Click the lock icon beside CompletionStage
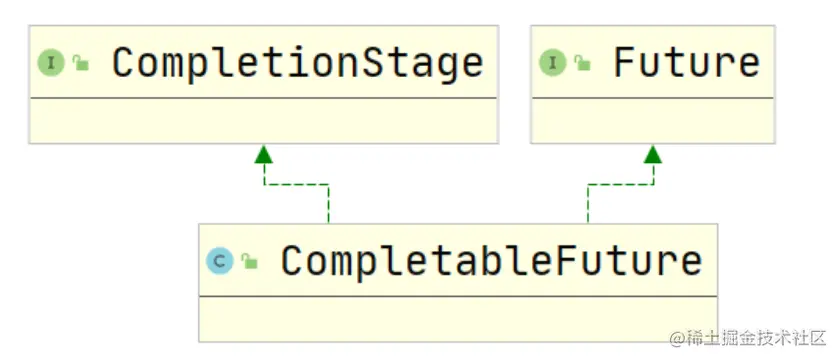The height and width of the screenshot is (361, 840). tap(81, 63)
